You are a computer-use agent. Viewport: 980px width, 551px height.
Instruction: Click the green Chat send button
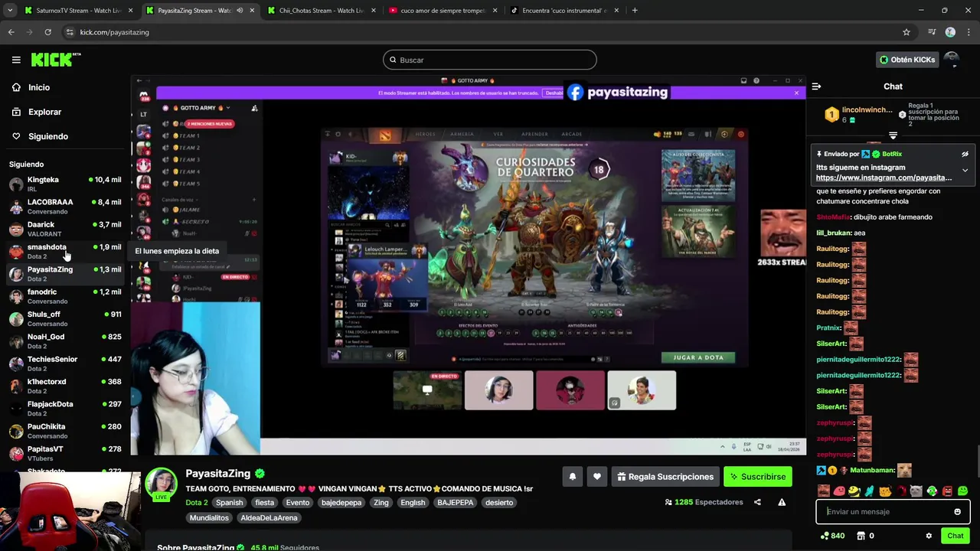point(955,536)
